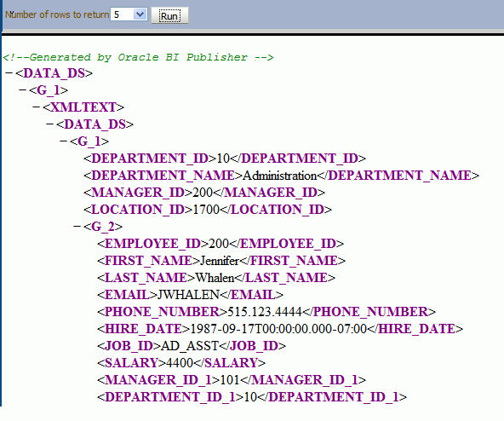Click the closing HIRE_DATE tag
Screen dimensions: 504x421
415,329
